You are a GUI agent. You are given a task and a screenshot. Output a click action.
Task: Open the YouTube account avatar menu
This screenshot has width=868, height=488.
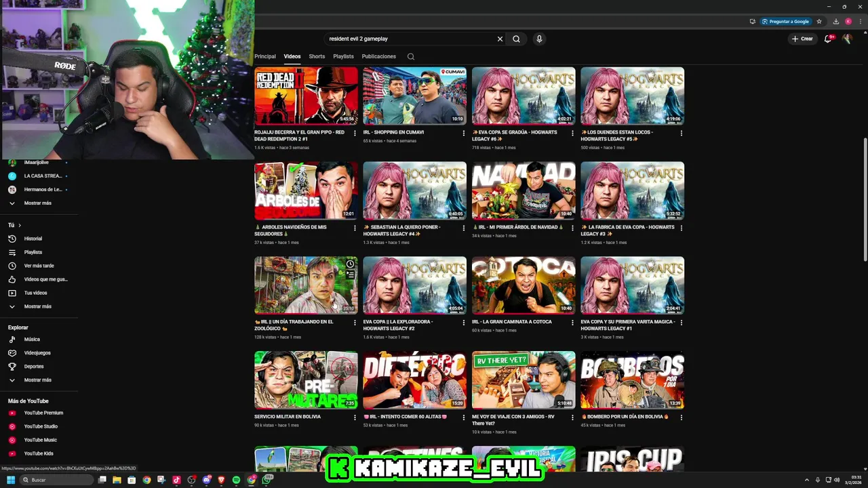pyautogui.click(x=847, y=39)
